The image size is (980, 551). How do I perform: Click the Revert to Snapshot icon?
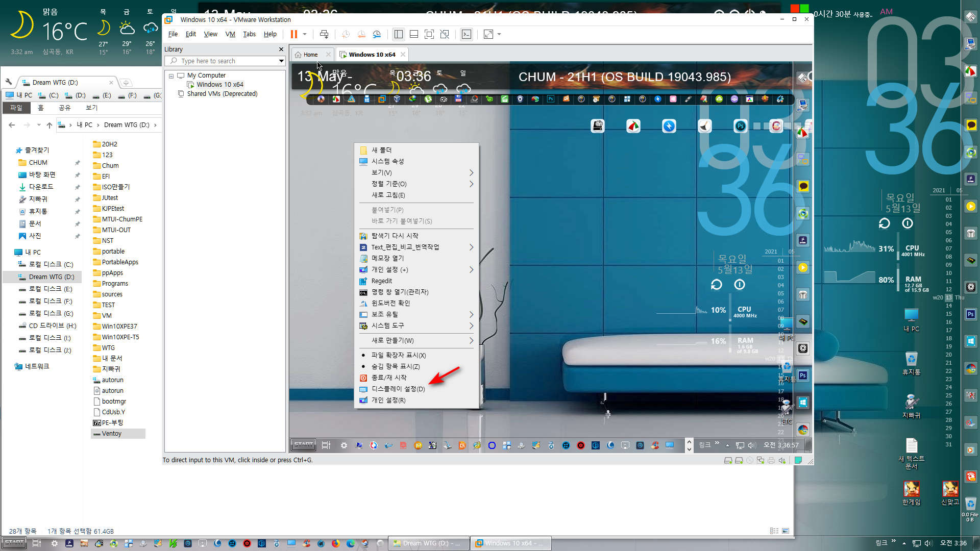[x=361, y=34]
